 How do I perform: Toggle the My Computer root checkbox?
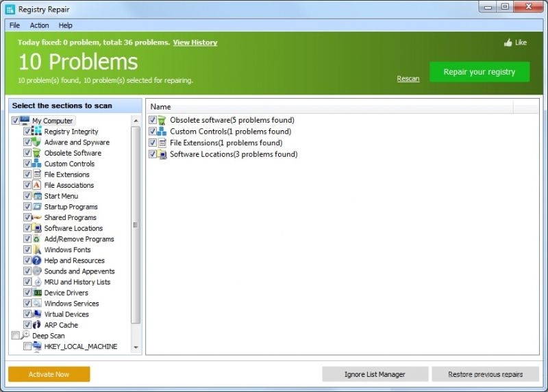click(x=16, y=121)
